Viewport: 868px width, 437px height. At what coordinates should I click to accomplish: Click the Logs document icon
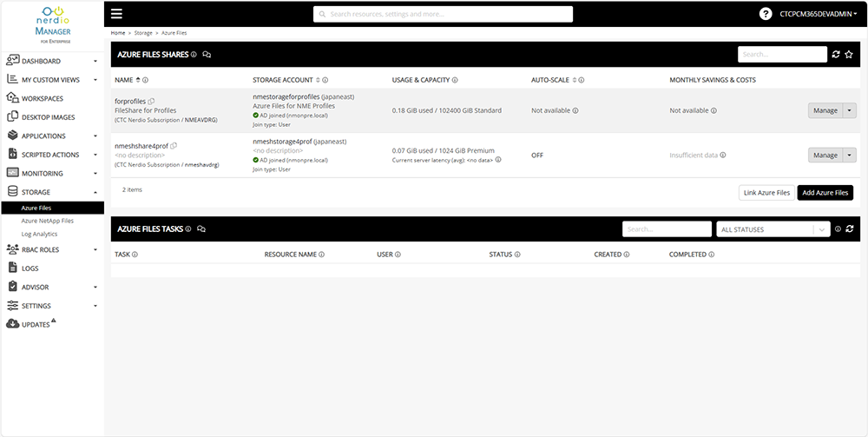click(x=12, y=268)
